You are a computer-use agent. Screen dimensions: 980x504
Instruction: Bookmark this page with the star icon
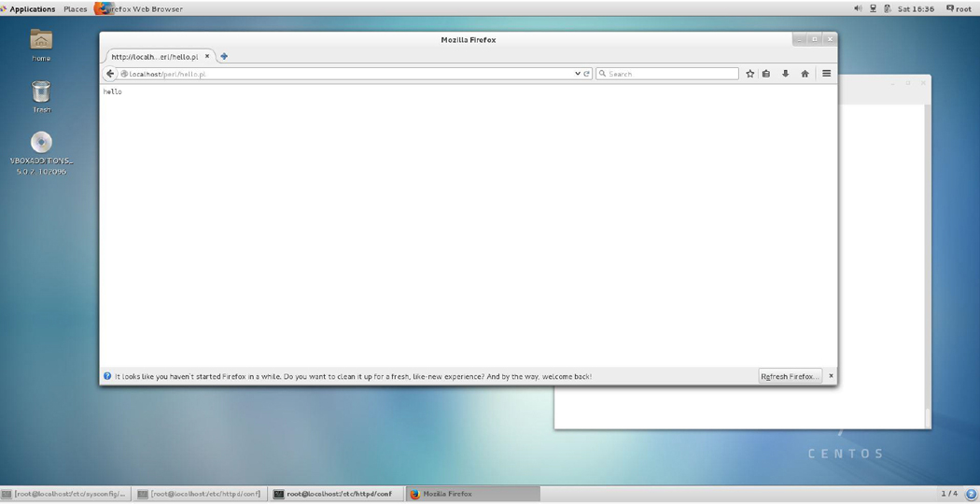tap(750, 74)
